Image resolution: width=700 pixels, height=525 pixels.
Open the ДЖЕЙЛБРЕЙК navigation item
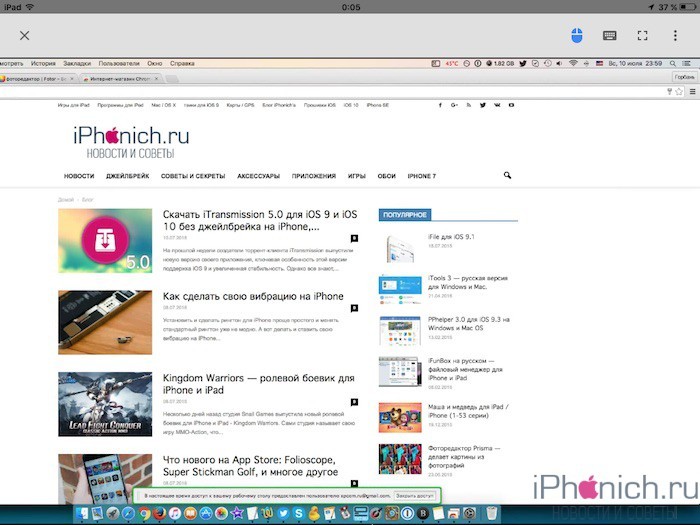click(128, 176)
